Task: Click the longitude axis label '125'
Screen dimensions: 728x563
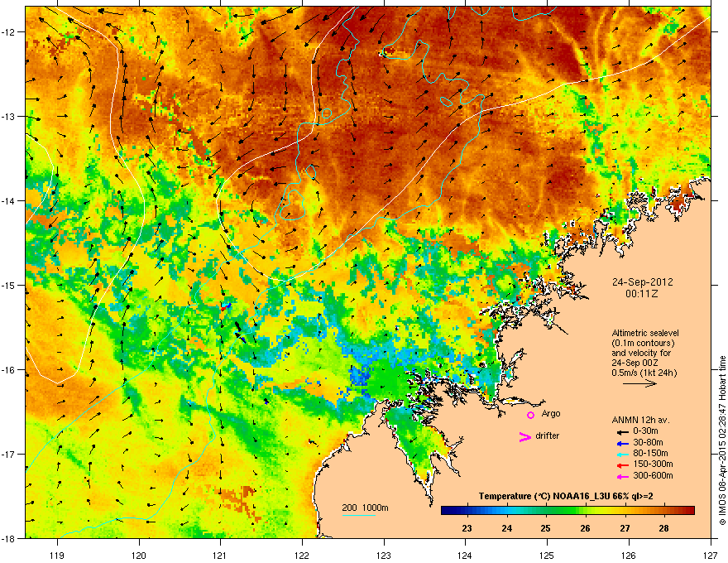Action: point(547,556)
